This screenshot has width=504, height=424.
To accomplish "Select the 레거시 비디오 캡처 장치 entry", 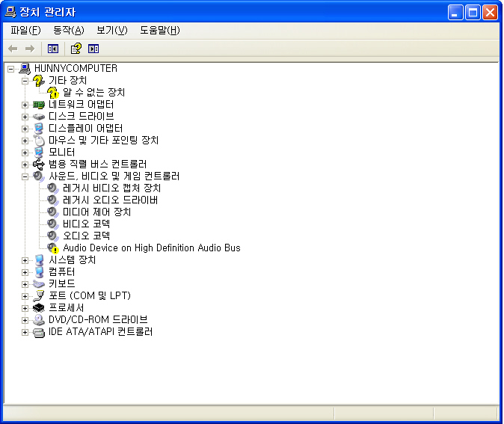I will click(112, 188).
